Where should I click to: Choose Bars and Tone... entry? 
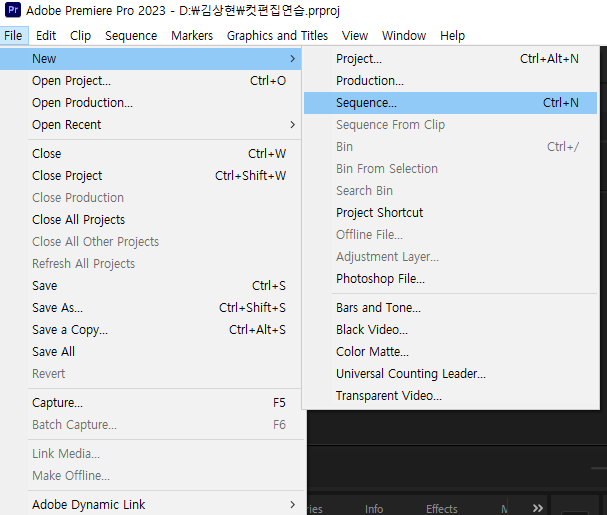(450, 308)
